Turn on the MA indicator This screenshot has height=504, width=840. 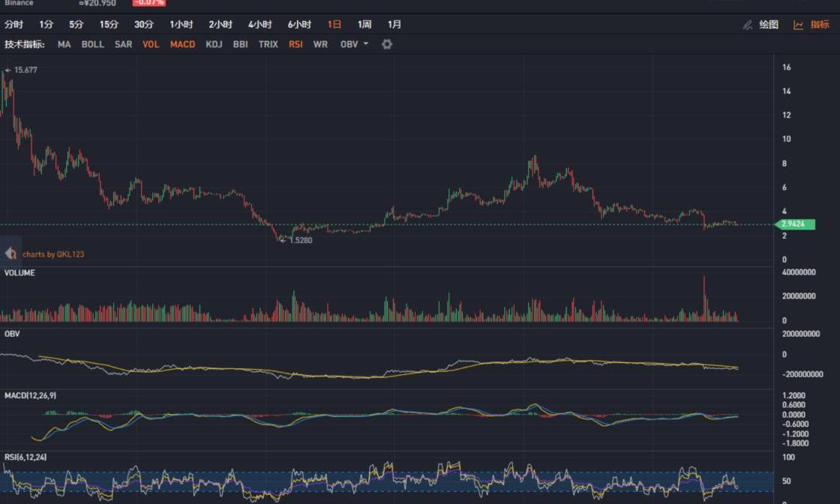(64, 44)
